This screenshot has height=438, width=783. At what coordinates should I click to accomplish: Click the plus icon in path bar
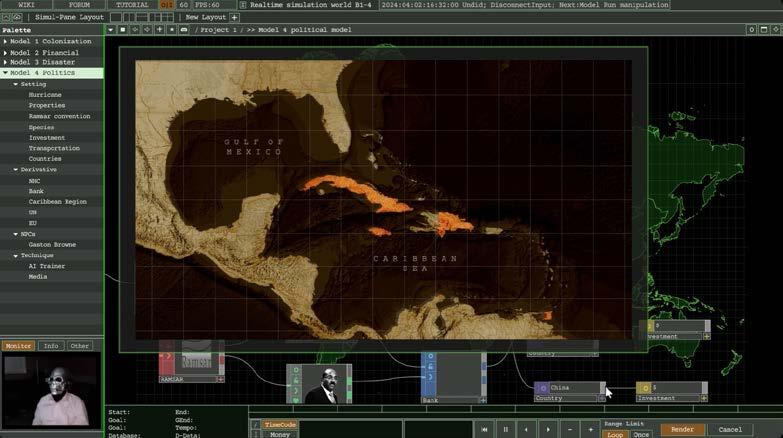[159, 30]
